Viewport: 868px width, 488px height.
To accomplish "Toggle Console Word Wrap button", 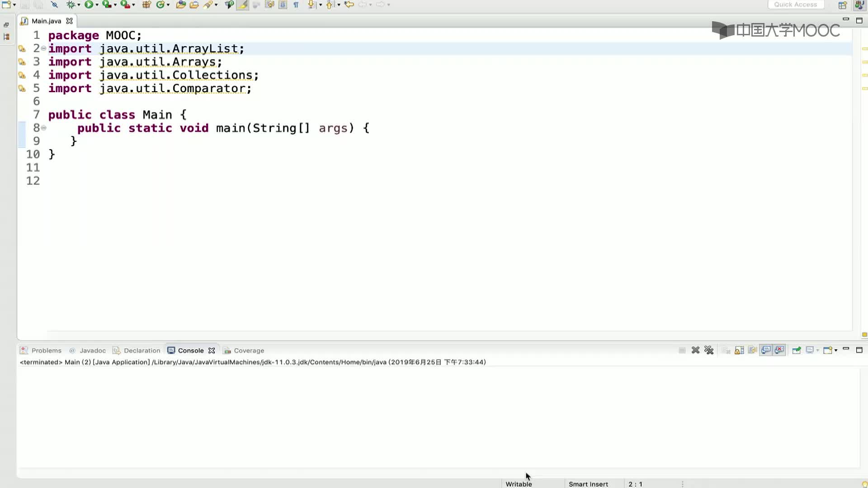I will pos(753,350).
